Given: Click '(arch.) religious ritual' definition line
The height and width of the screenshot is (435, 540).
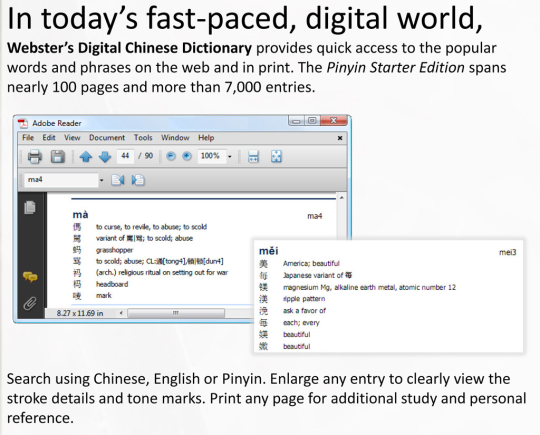Looking at the screenshot, I should 162,272.
